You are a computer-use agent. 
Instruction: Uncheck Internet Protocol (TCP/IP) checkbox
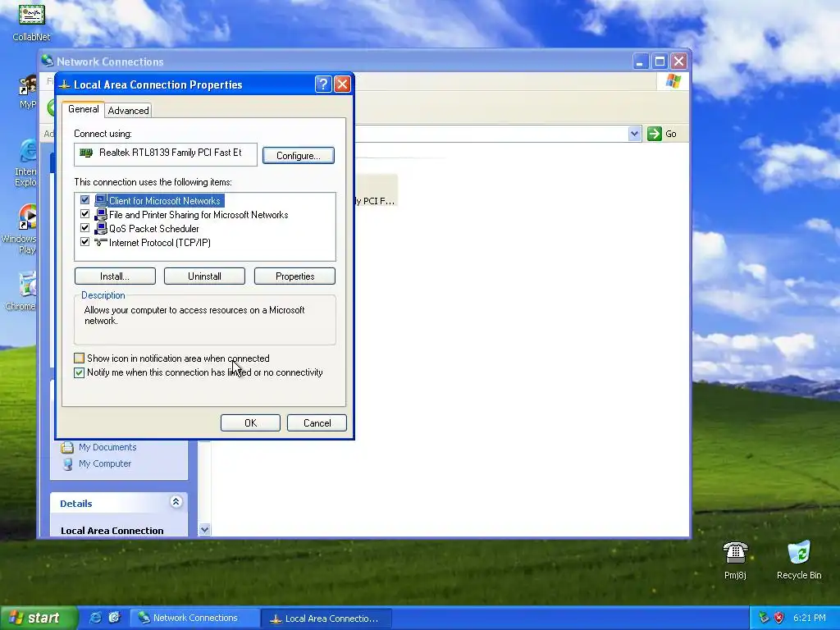click(84, 242)
